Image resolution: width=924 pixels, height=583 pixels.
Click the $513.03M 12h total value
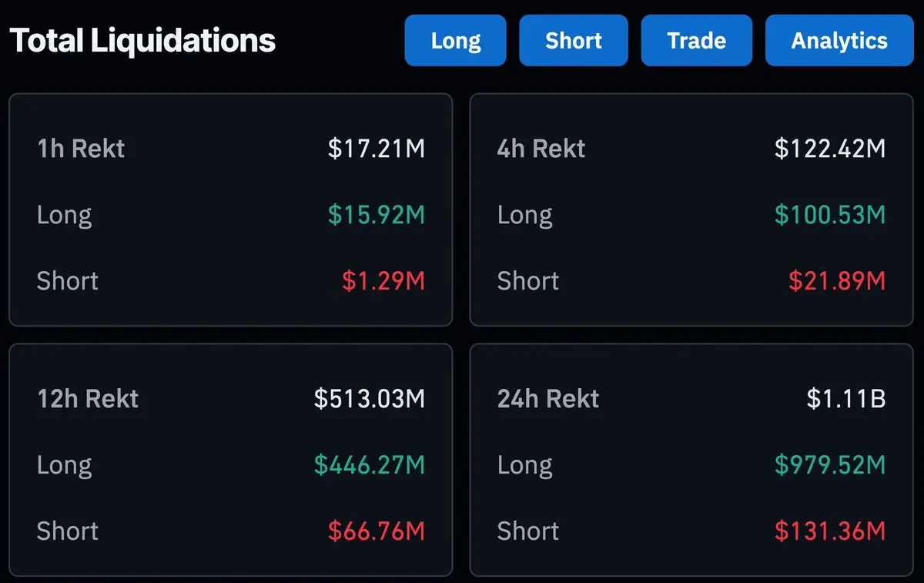click(x=370, y=398)
